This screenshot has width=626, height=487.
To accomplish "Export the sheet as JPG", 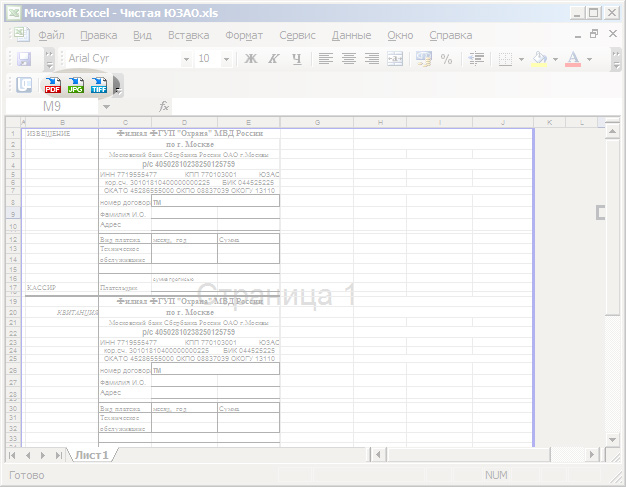I will 75,85.
